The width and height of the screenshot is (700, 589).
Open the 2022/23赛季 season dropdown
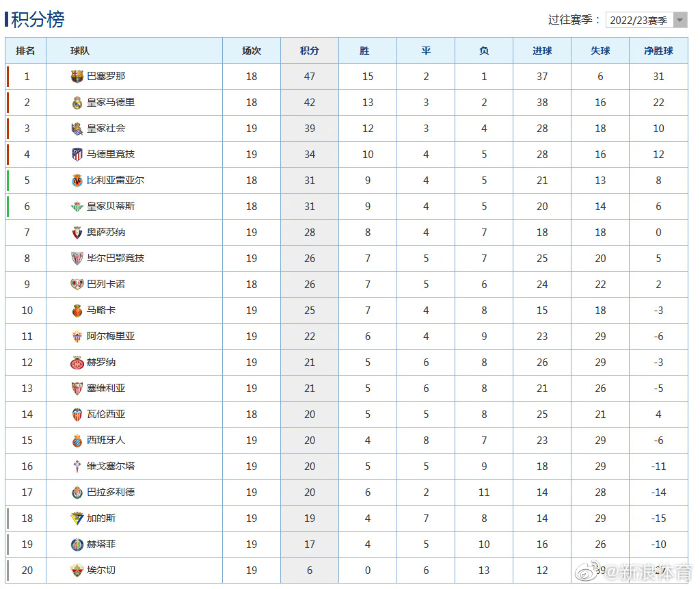(x=638, y=21)
